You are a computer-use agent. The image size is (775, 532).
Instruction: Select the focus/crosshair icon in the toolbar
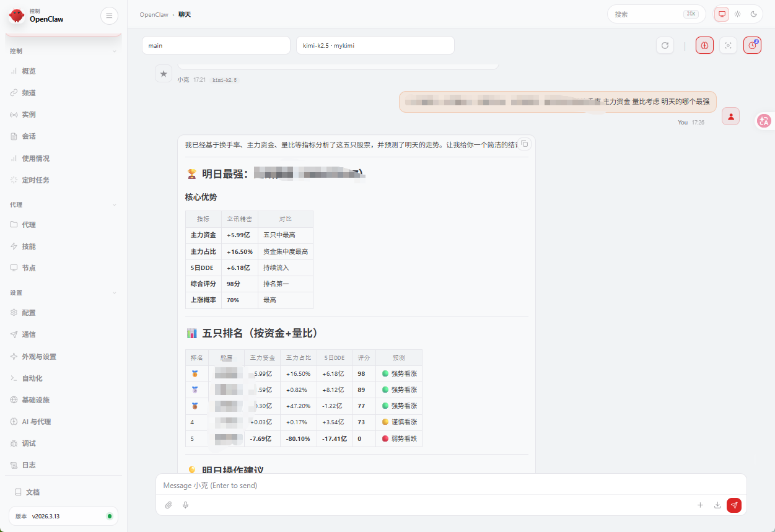click(728, 45)
